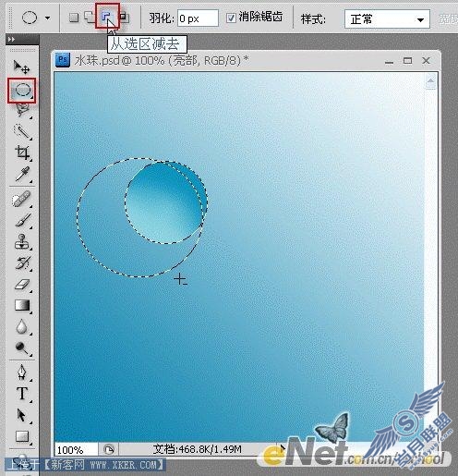Click the status bar preview icon

click(x=109, y=450)
